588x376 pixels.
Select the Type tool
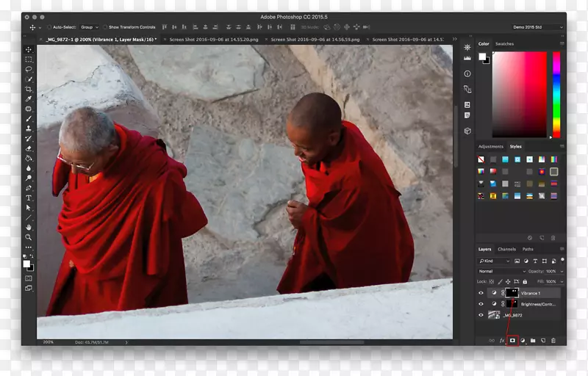pos(29,198)
